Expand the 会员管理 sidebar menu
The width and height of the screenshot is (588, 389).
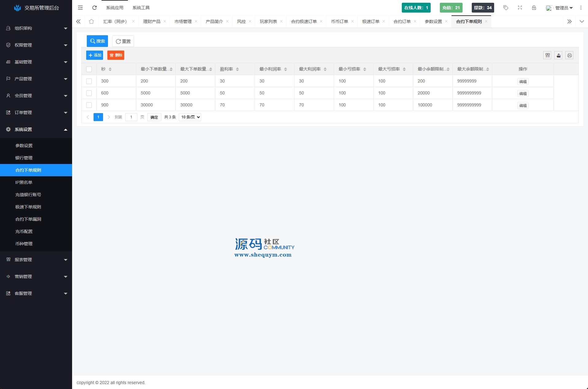coord(36,96)
